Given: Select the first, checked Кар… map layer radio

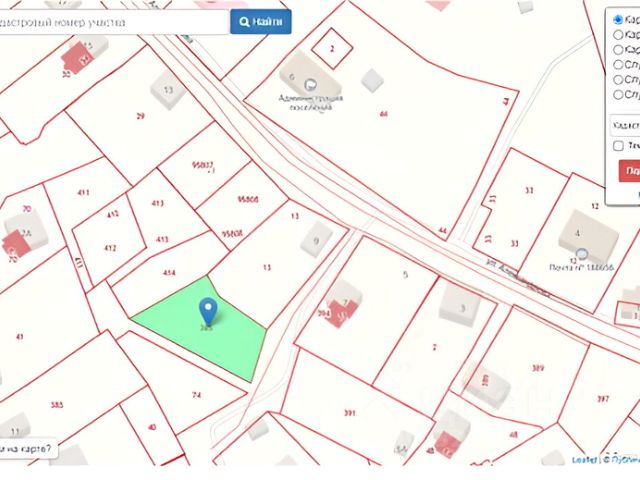Looking at the screenshot, I should [618, 20].
